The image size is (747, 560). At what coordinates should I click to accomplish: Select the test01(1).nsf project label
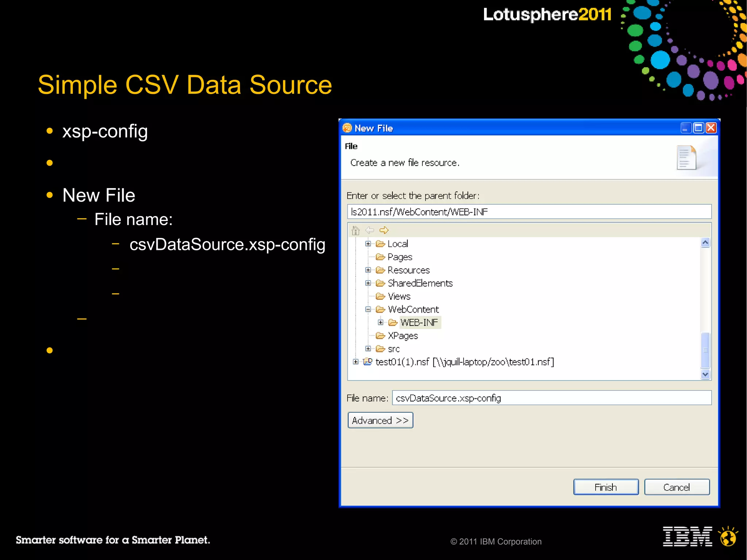click(x=465, y=362)
